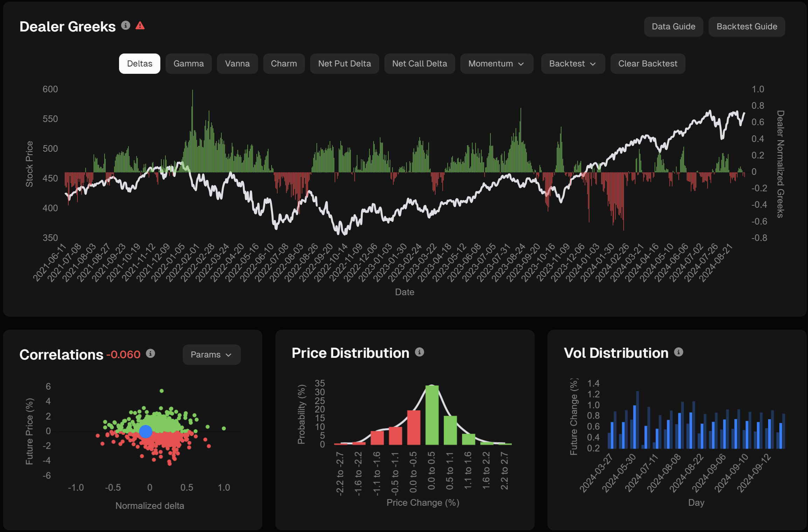Click the red warning triangle icon

click(x=140, y=26)
